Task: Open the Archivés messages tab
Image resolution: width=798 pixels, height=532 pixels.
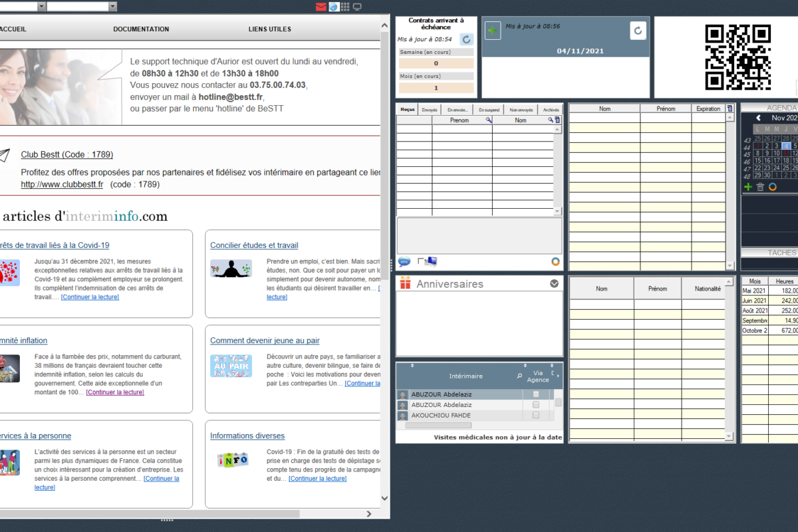Action: click(551, 110)
